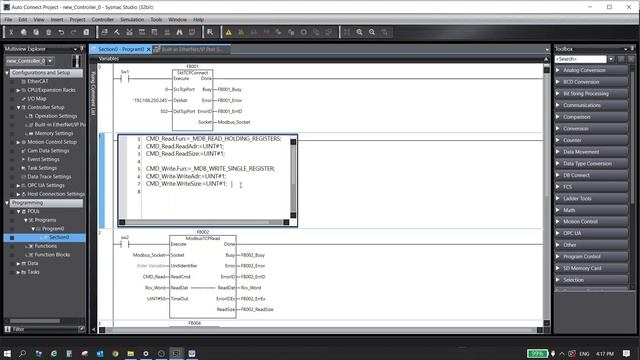Open the Help menu
This screenshot has width=640, height=360.
pyautogui.click(x=198, y=20)
